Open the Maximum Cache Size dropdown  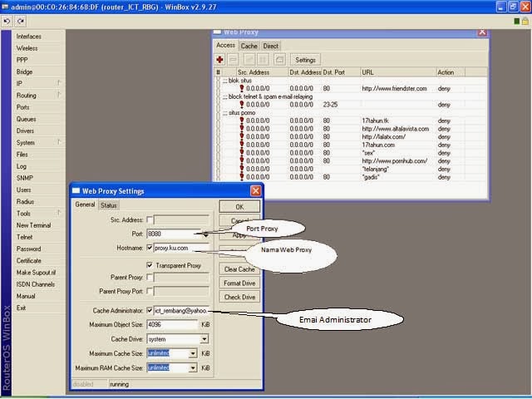pos(193,353)
